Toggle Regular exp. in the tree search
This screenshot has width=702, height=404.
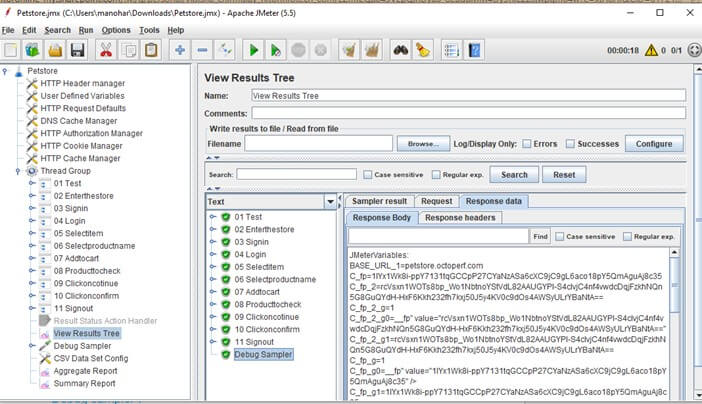click(x=436, y=175)
